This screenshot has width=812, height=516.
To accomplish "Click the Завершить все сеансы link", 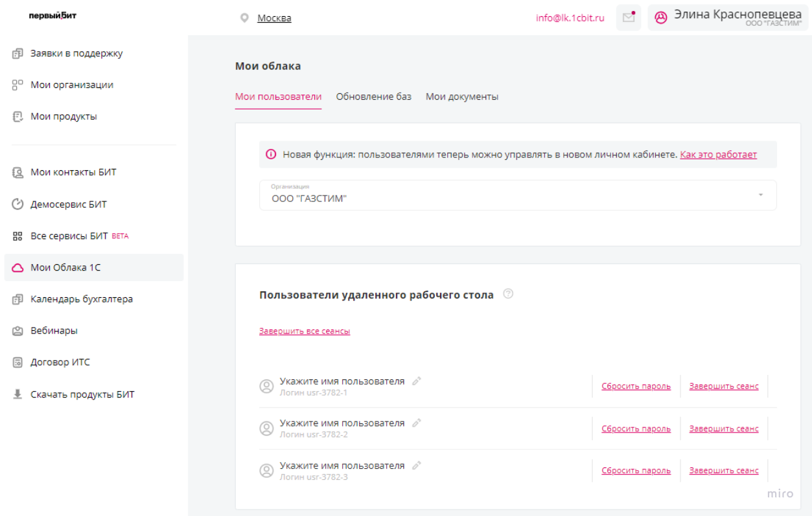I will (305, 331).
